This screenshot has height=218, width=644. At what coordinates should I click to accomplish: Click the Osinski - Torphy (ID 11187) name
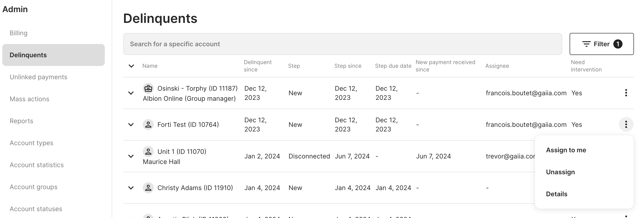tap(198, 88)
